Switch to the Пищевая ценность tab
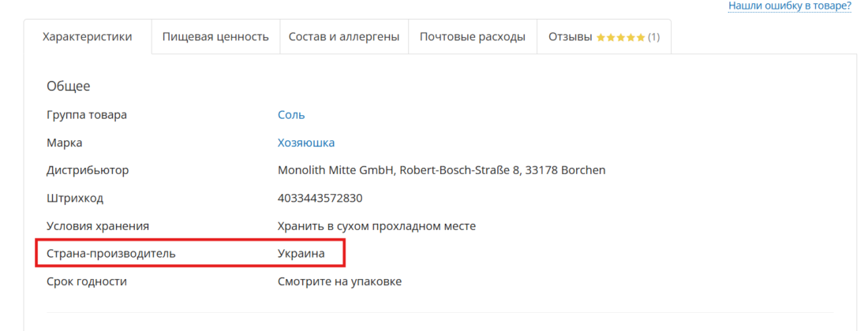 coord(215,37)
